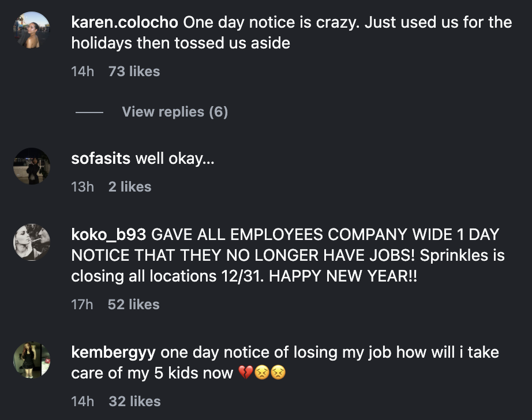Open likes list for kembergyy's comment
Image resolution: width=532 pixels, height=420 pixels.
[135, 401]
